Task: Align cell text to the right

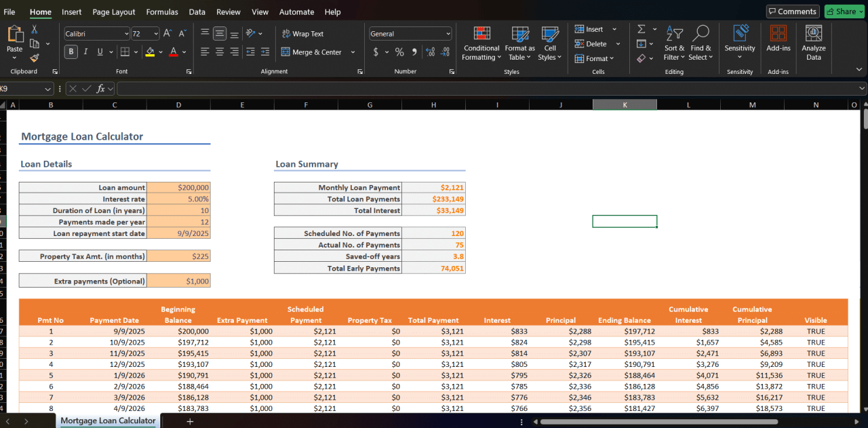Action: coord(235,52)
